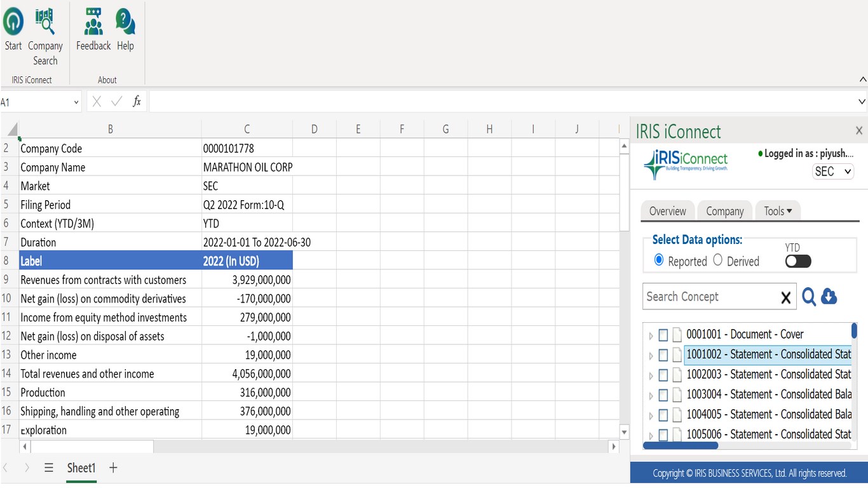Select the blue Label header cell
This screenshot has width=868, height=488.
coord(110,261)
